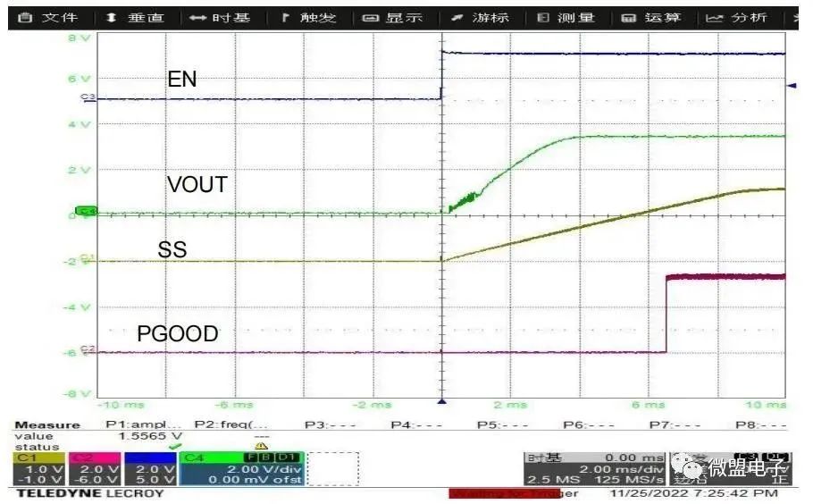Image resolution: width=813 pixels, height=504 pixels.
Task: Open the 触发 (Trigger) menu
Action: pyautogui.click(x=309, y=18)
